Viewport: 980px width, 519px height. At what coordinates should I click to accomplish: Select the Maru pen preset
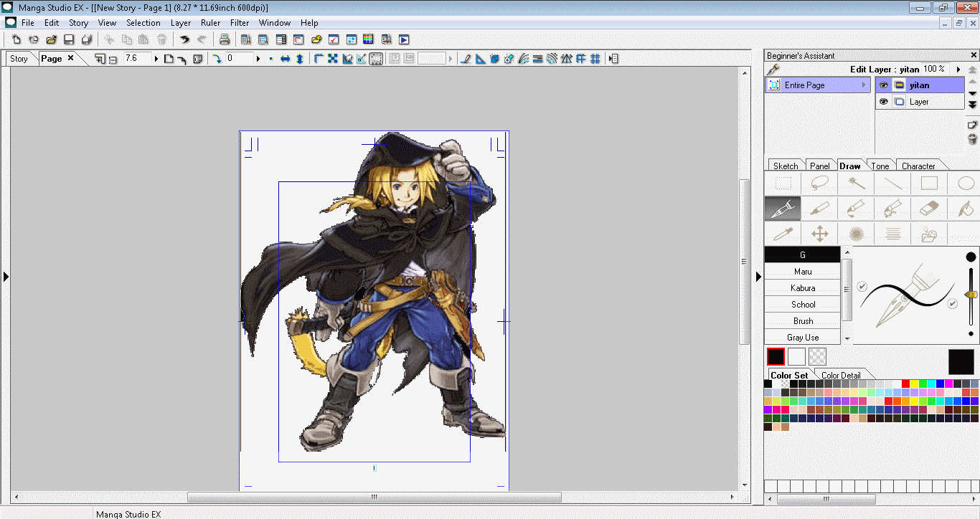point(802,271)
